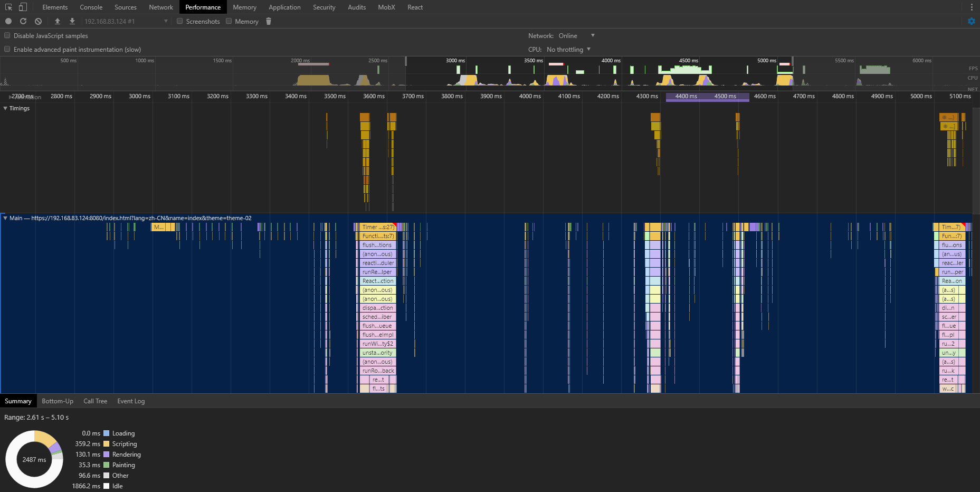
Task: Open the Security panel
Action: (x=324, y=7)
